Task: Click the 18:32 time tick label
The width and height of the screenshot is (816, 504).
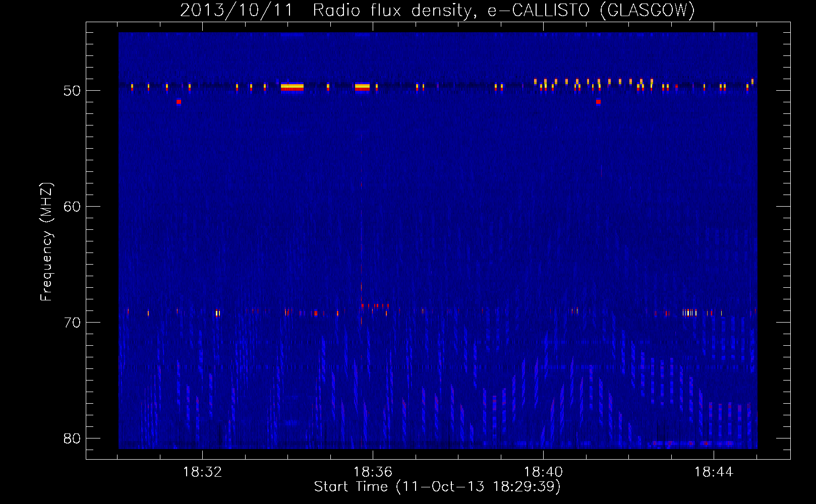Action: click(202, 472)
